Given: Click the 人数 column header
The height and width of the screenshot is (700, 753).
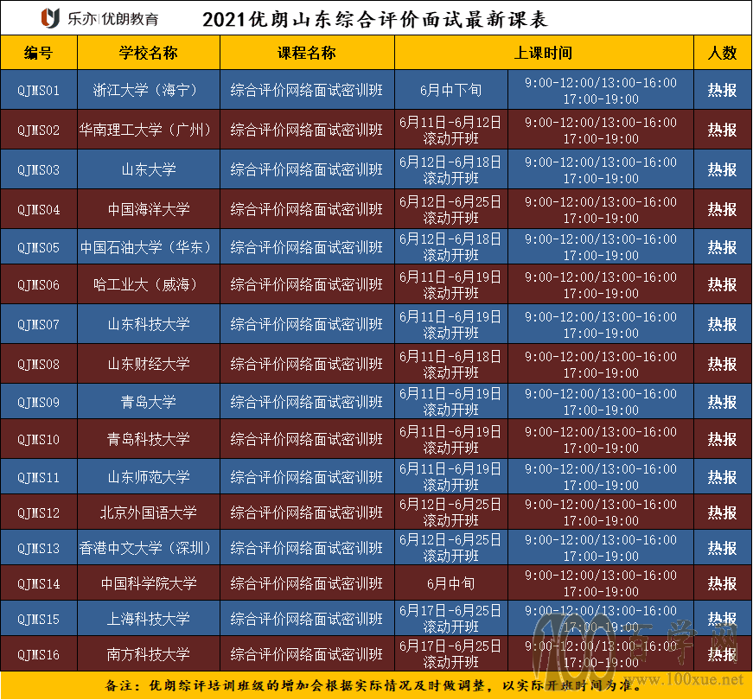Looking at the screenshot, I should pos(722,53).
